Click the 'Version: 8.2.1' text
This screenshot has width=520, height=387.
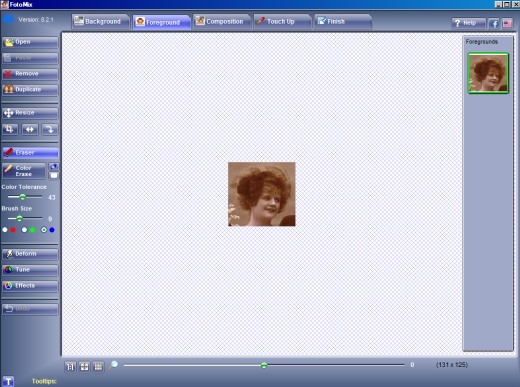tap(36, 20)
